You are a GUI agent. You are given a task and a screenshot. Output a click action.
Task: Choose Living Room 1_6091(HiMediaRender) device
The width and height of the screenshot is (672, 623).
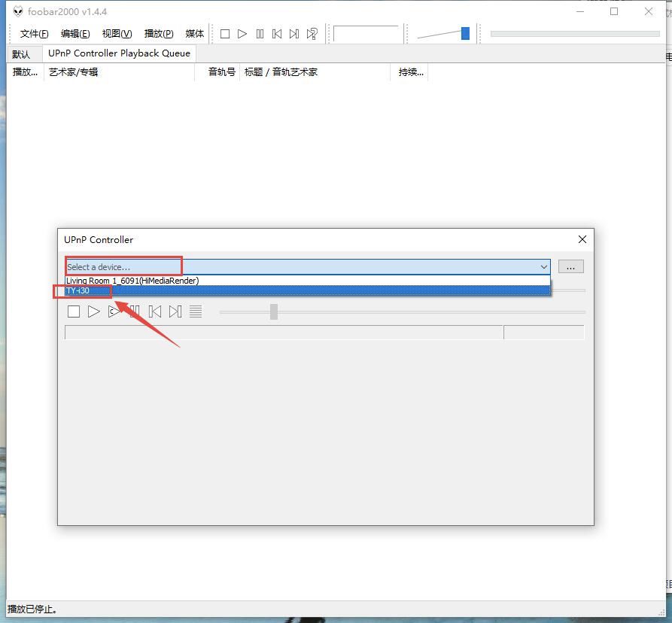pyautogui.click(x=132, y=281)
